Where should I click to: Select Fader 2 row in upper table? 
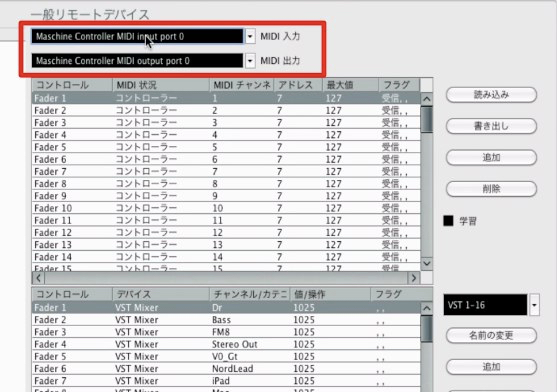(226, 111)
